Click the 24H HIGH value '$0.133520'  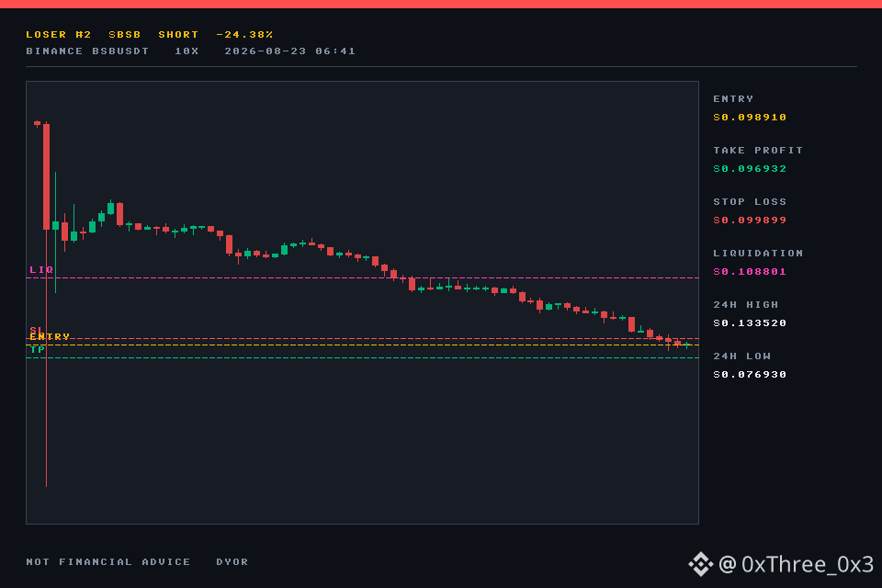750,323
